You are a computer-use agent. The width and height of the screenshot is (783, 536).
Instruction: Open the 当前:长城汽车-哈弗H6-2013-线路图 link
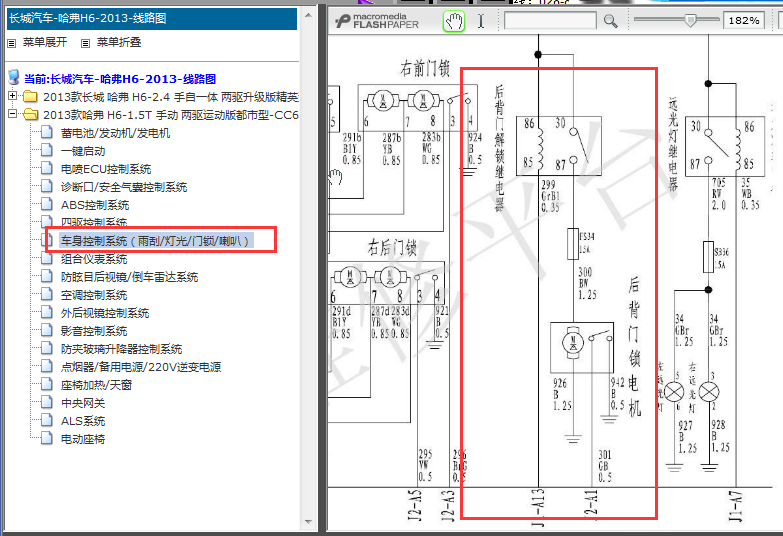[120, 79]
